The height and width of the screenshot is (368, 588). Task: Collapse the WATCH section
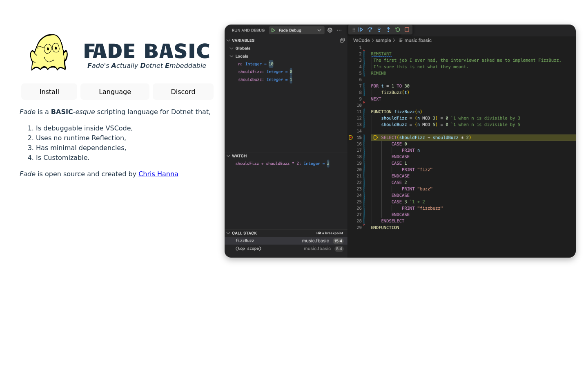(228, 156)
